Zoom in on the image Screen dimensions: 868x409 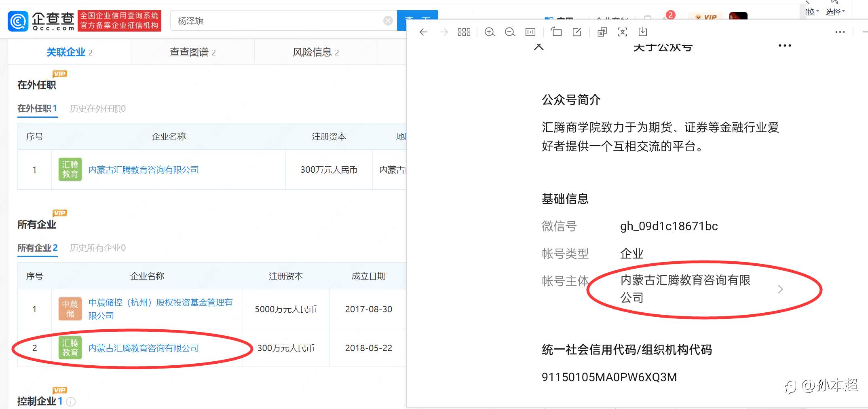coord(490,32)
